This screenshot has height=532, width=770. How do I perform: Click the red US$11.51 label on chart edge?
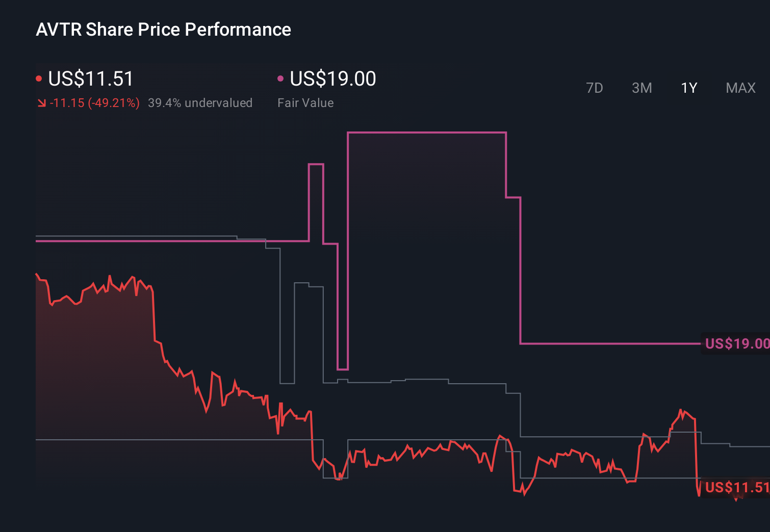click(x=737, y=488)
